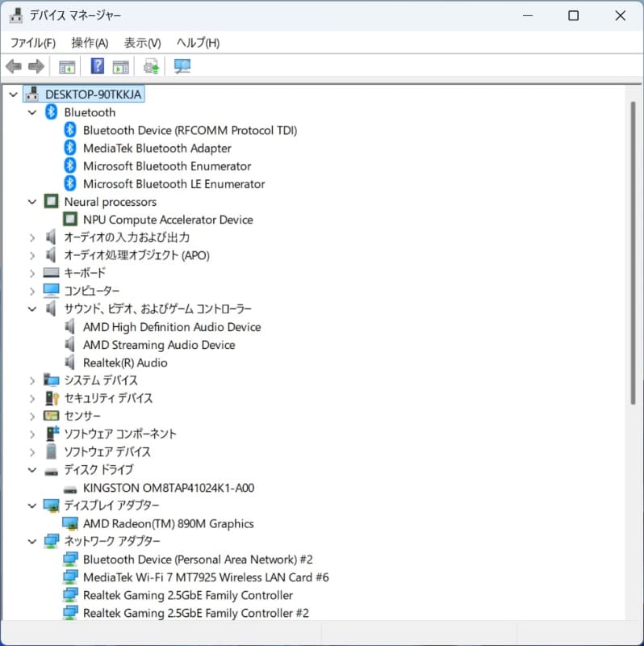
Task: Expand the キーボード category
Action: 32,273
